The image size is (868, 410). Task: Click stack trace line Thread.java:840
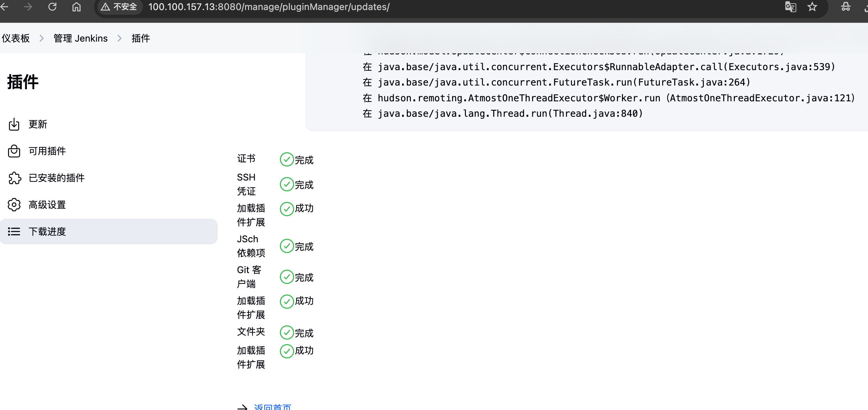pyautogui.click(x=503, y=113)
